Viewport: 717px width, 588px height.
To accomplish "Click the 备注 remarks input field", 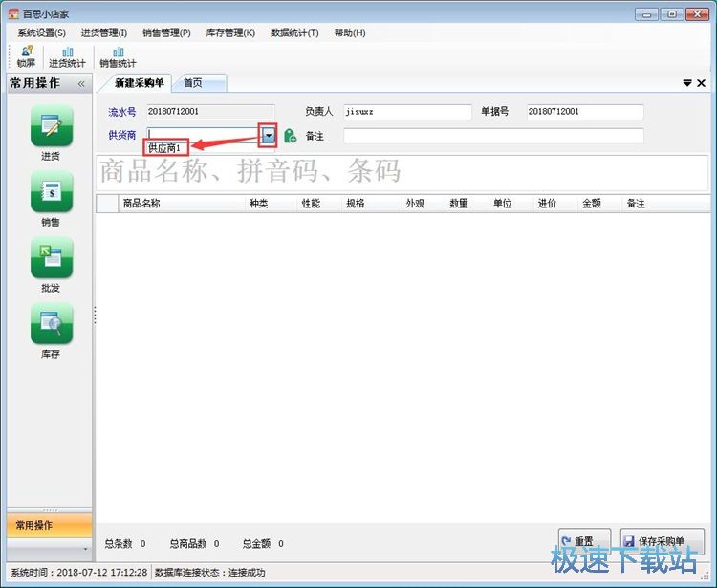I will coord(493,136).
